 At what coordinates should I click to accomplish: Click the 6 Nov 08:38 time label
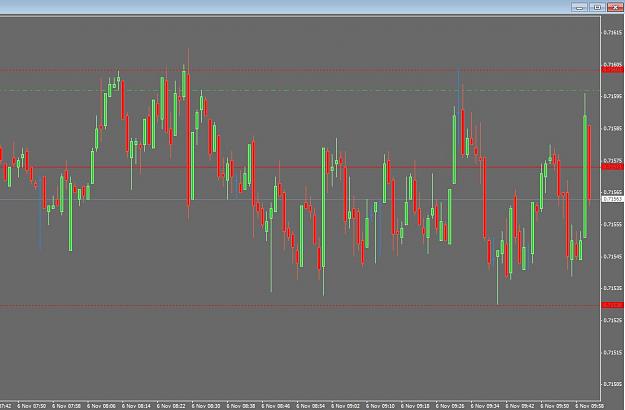point(241,406)
